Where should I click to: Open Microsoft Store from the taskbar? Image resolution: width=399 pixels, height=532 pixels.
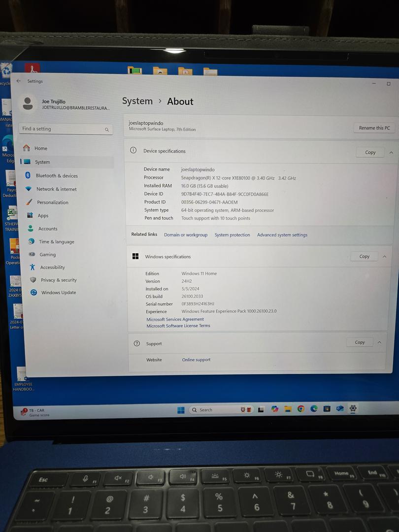tap(327, 408)
